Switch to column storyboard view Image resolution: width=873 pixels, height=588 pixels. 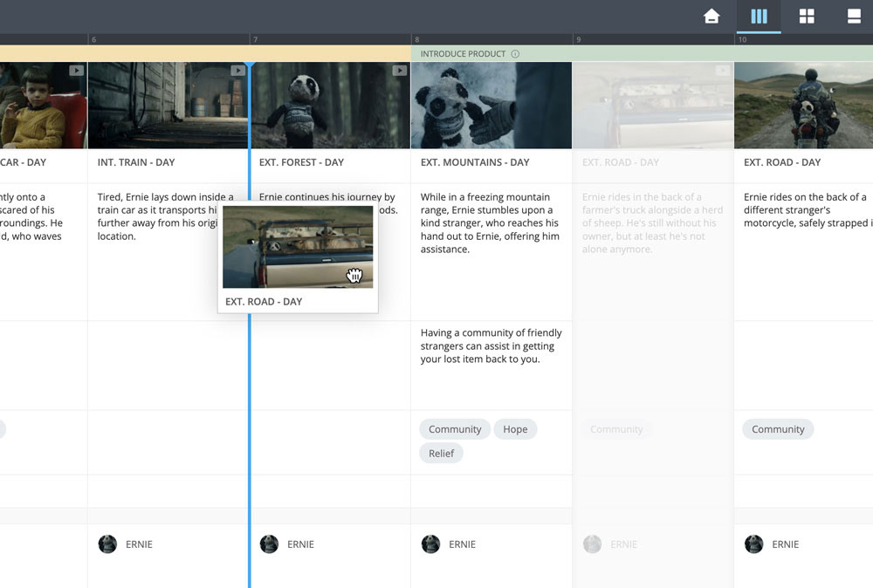pos(759,16)
